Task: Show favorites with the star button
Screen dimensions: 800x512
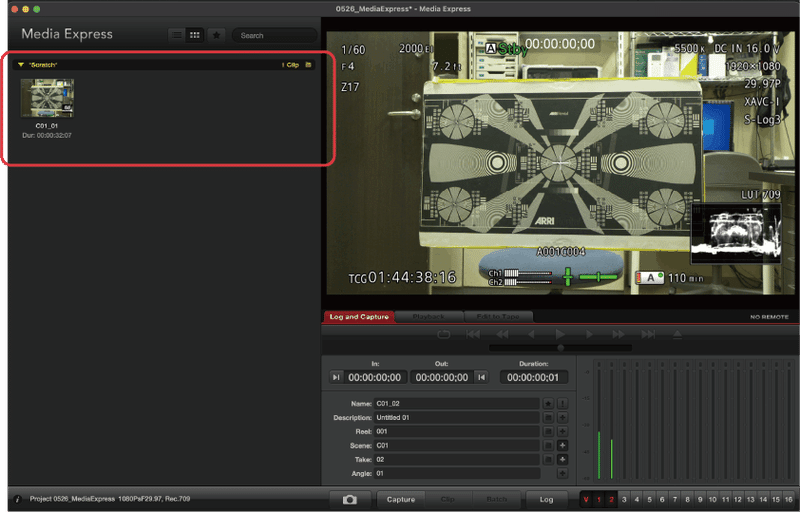Action: (216, 35)
